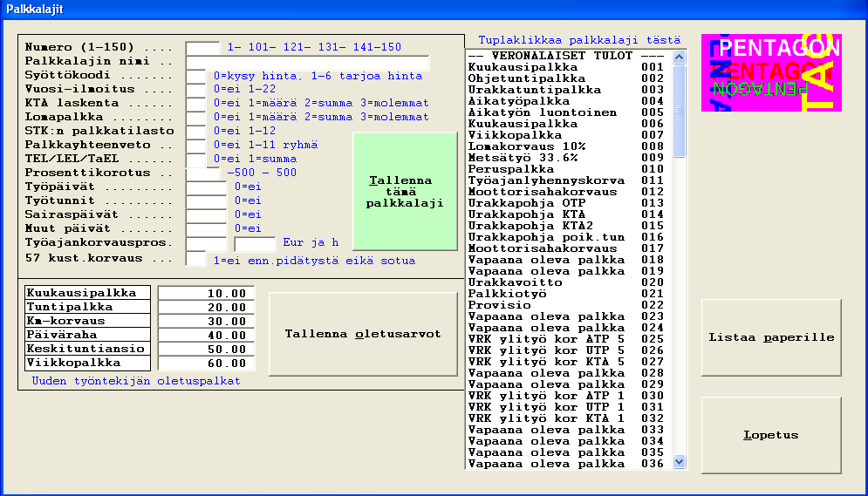Focus the Palkkalajin nimi text field
Image resolution: width=868 pixels, height=496 pixels.
click(308, 63)
